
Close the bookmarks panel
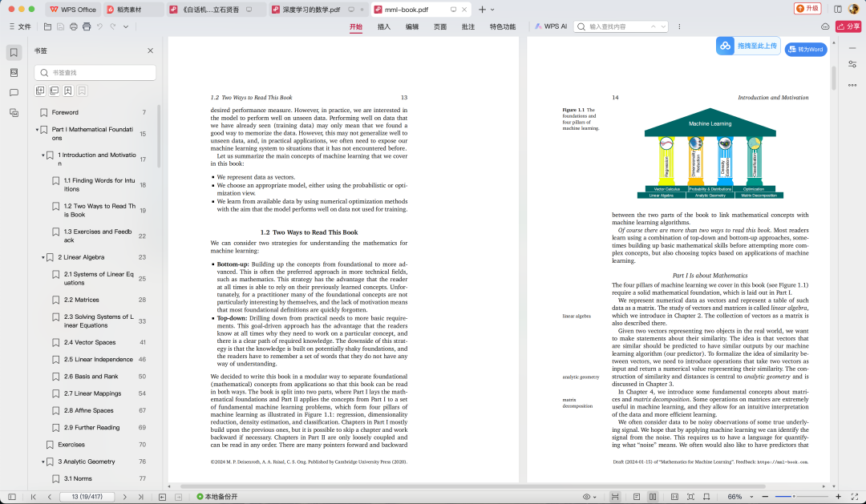click(150, 50)
